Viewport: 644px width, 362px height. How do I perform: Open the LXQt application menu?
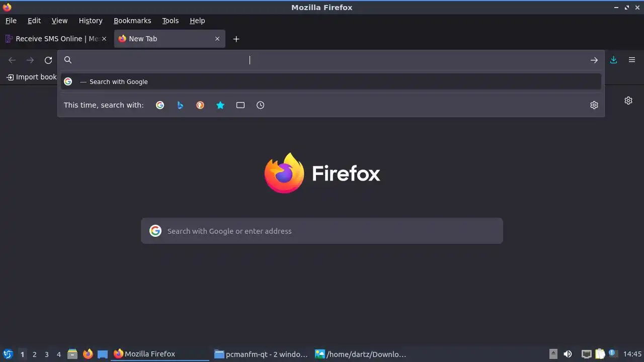click(x=8, y=354)
